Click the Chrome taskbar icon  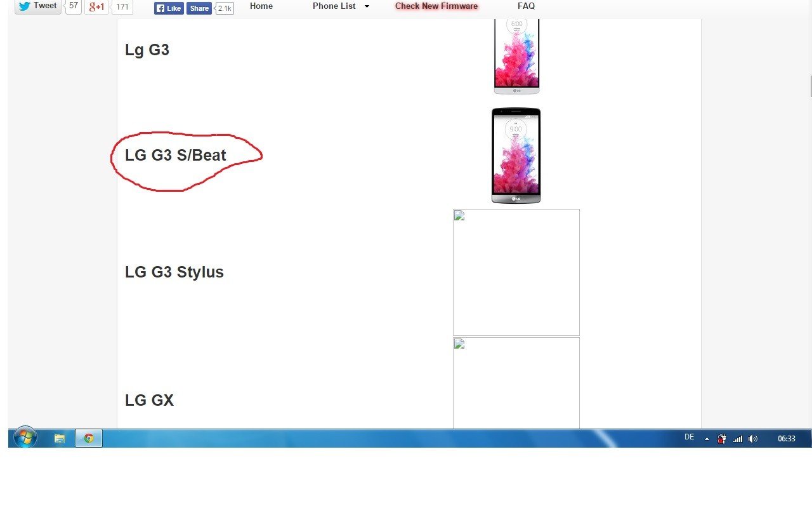click(x=89, y=438)
